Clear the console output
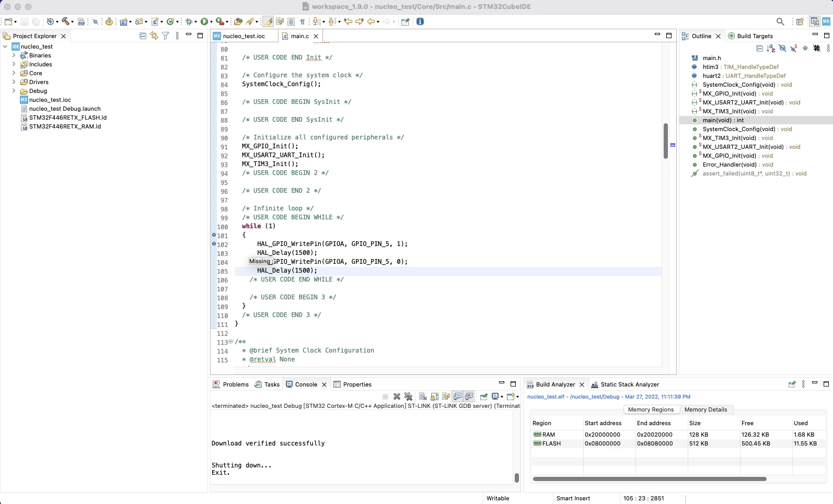Screen dimensions: 833x504 pyautogui.click(x=423, y=397)
